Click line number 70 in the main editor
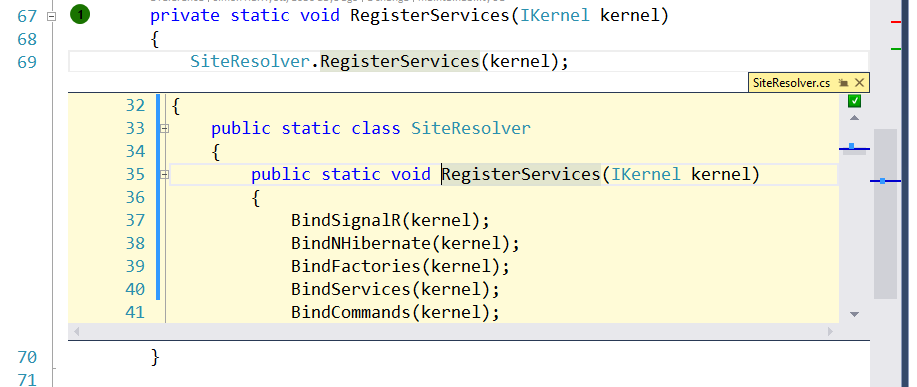Image resolution: width=917 pixels, height=387 pixels. coord(27,357)
